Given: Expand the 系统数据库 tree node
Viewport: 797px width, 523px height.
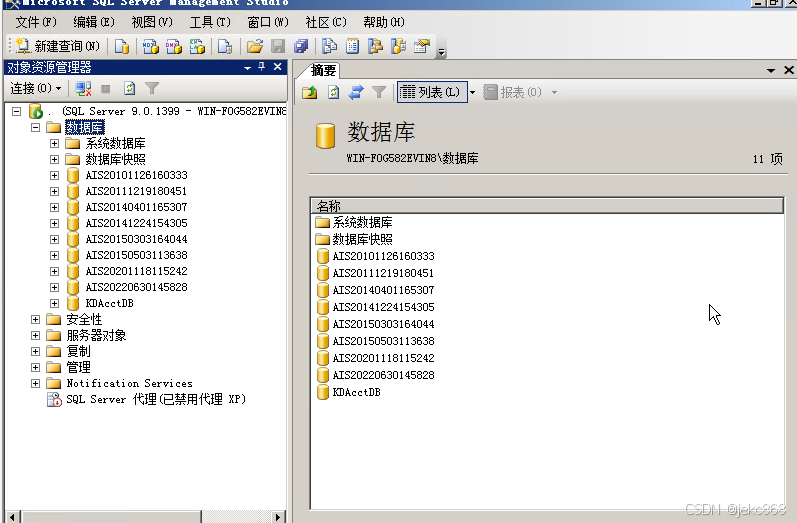Looking at the screenshot, I should (54, 143).
